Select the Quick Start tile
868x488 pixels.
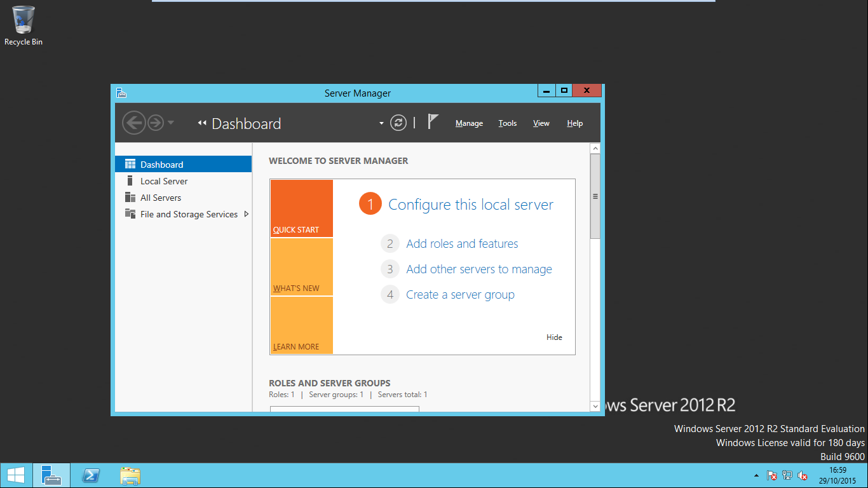[301, 208]
